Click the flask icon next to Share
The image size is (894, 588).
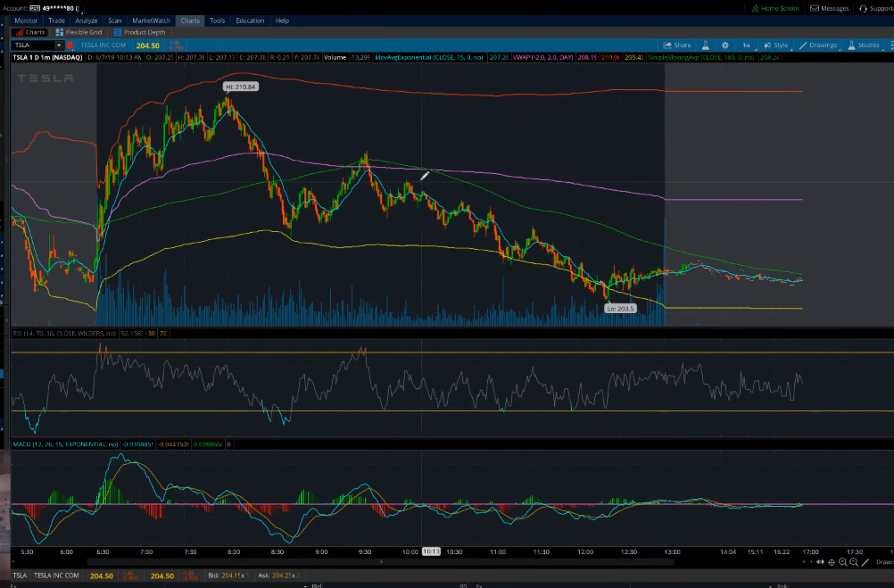click(705, 45)
